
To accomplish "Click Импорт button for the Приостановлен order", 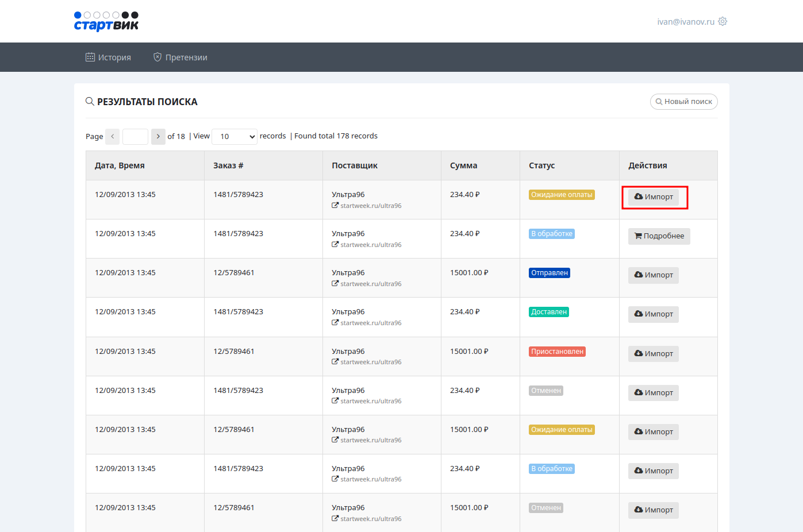I will pos(653,354).
